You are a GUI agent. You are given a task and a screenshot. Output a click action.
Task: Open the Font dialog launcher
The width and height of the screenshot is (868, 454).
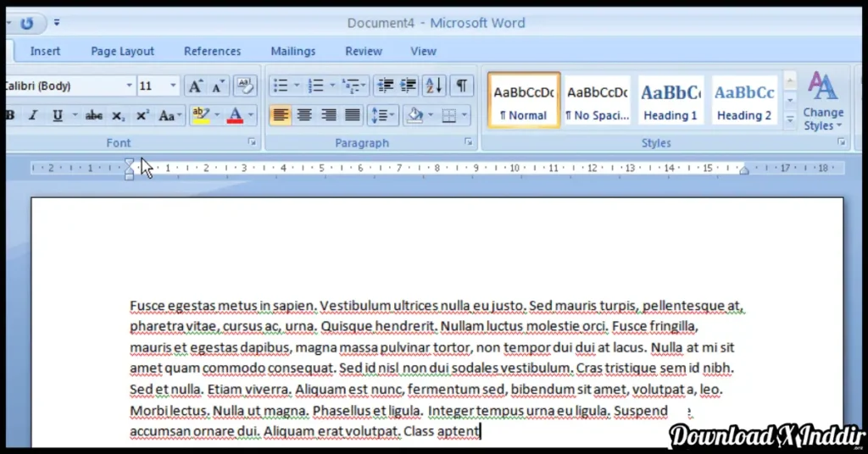[252, 142]
